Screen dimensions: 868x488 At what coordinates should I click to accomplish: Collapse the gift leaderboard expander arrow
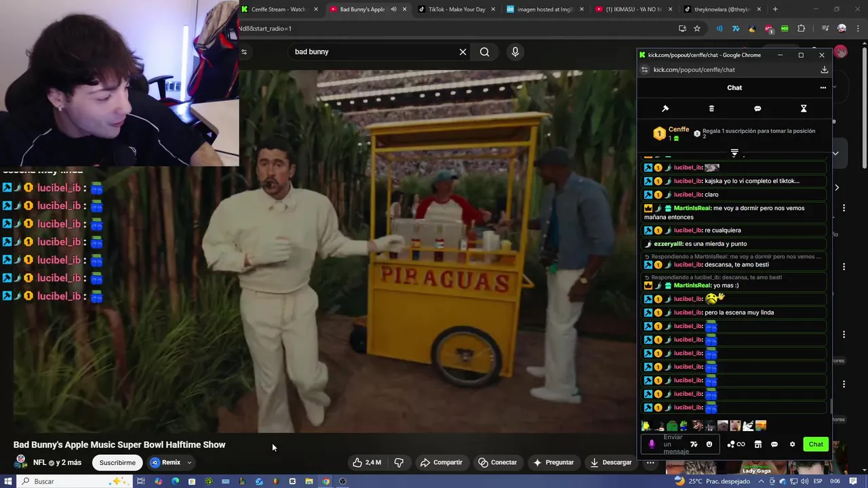(x=734, y=152)
